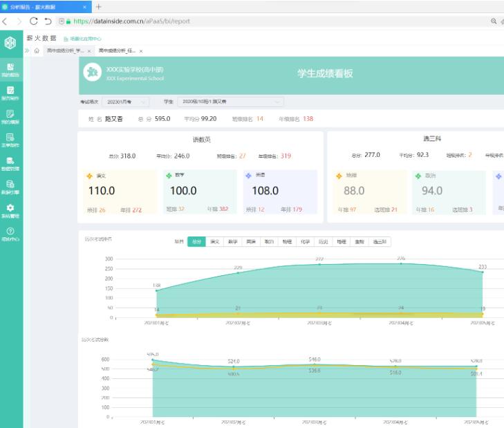Click the 100.0 score card
Screen dimensions: 504x428
tap(200, 192)
